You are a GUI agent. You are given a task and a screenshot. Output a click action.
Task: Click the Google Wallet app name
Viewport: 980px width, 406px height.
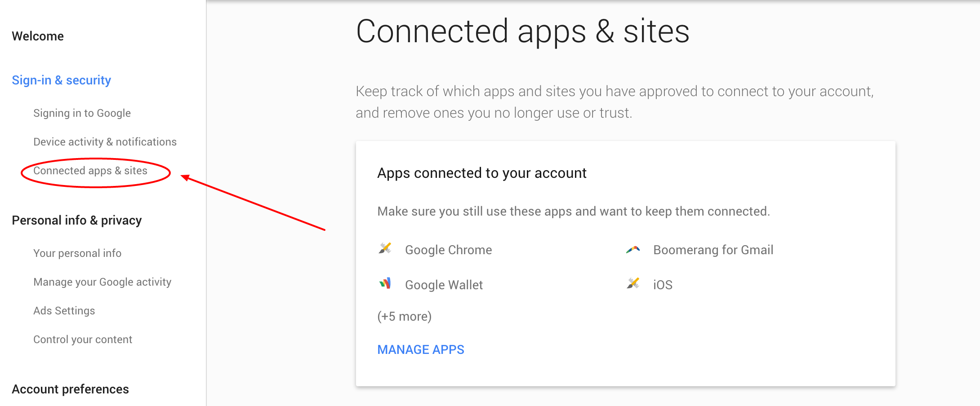(x=444, y=285)
